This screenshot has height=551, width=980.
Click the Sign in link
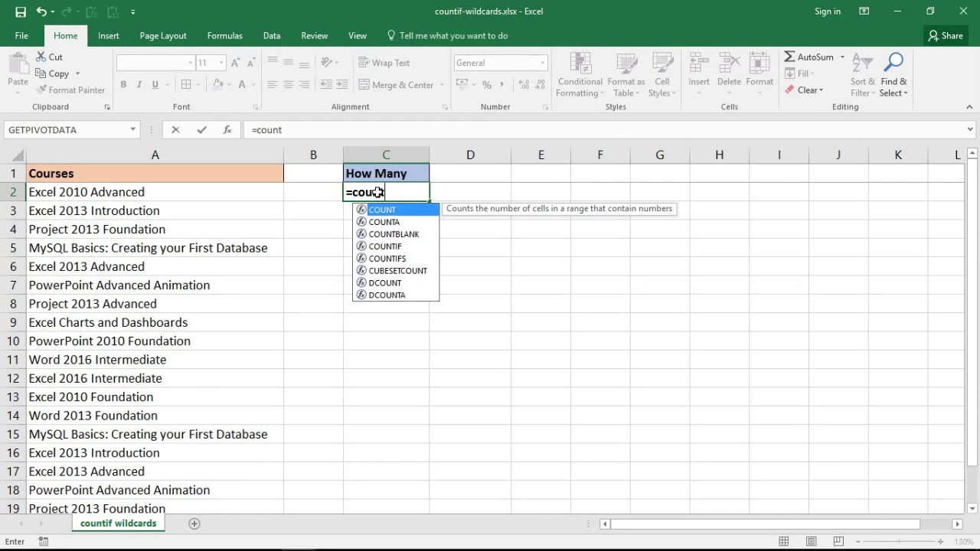pyautogui.click(x=827, y=11)
